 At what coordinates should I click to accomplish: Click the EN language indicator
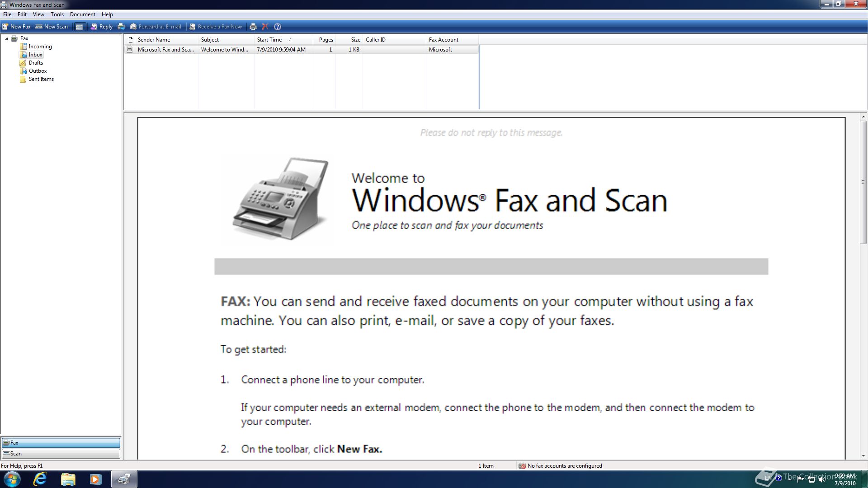pyautogui.click(x=768, y=478)
